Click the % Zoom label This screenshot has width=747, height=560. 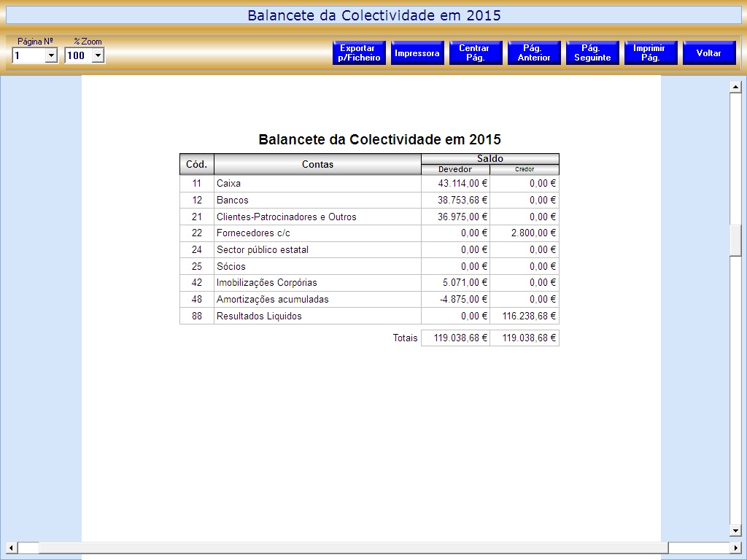[88, 42]
